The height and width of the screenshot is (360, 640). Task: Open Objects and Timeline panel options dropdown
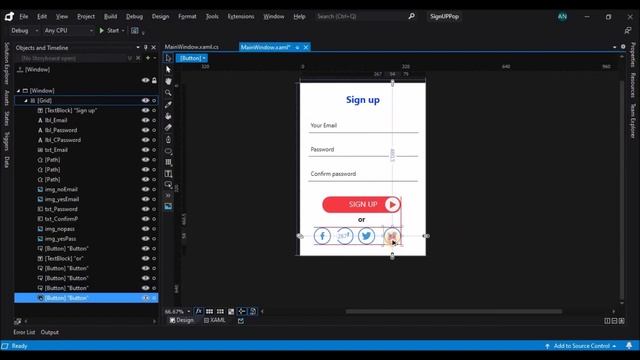[138, 48]
